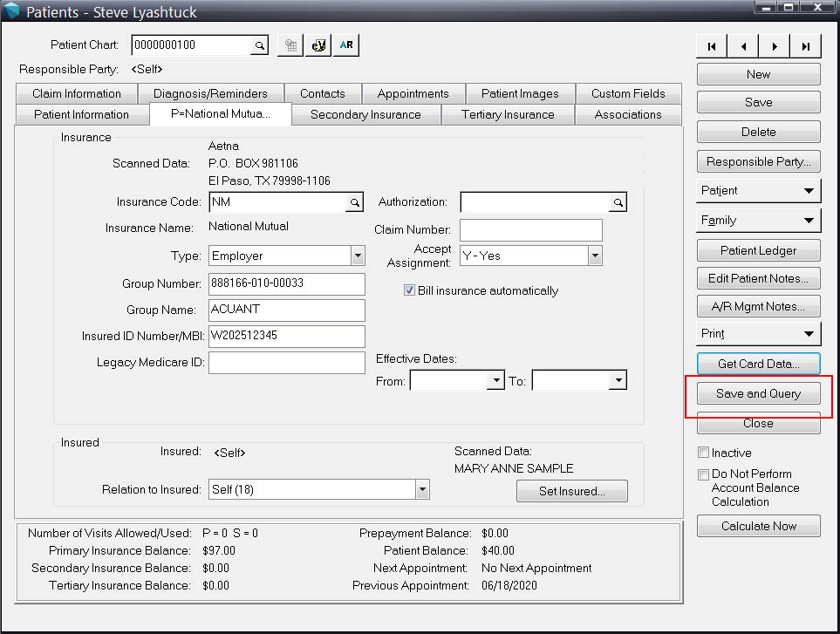Click Get Card Data button
The image size is (840, 634).
pos(758,364)
